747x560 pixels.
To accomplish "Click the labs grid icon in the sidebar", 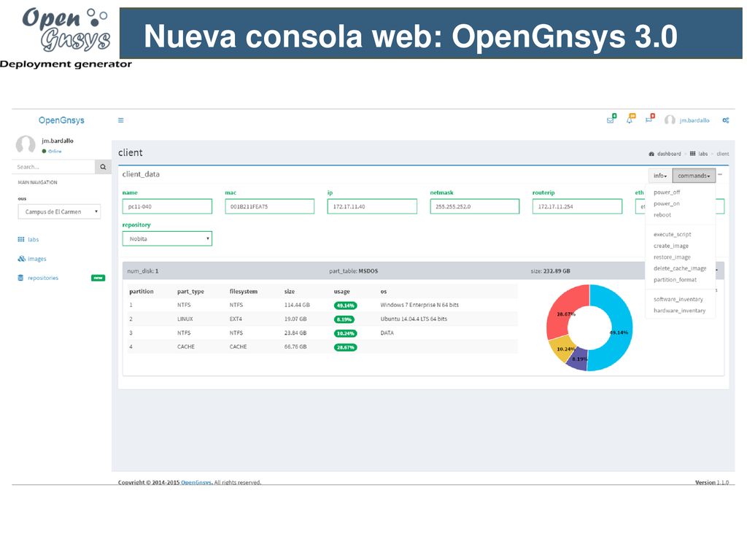I will coord(21,239).
